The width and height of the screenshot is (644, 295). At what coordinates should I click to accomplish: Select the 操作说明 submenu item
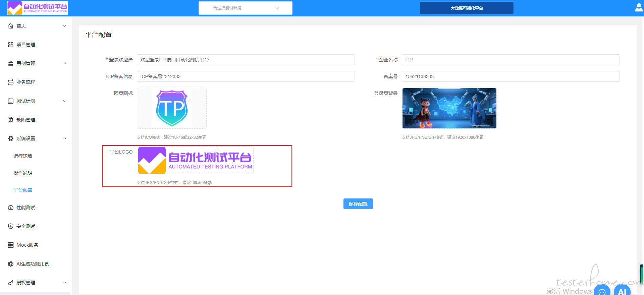(23, 173)
